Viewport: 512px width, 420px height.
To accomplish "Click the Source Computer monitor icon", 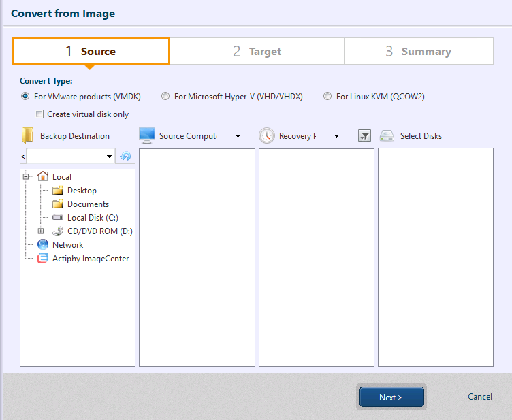I will click(x=146, y=135).
